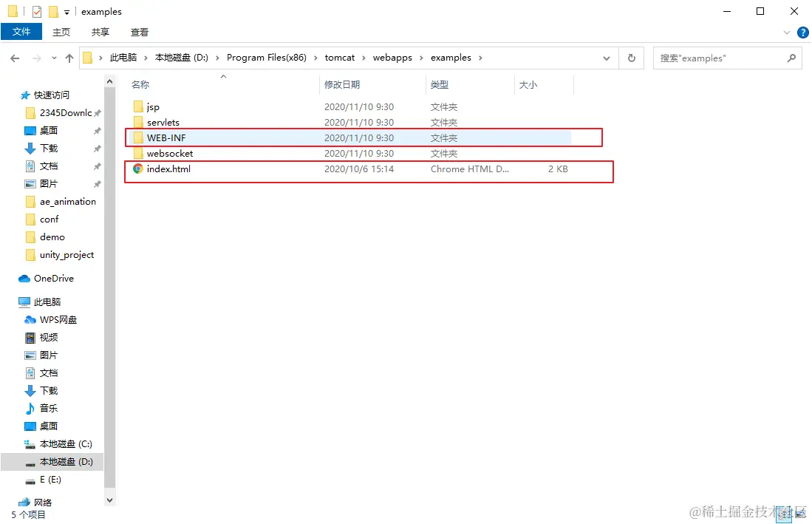Click OneDrive cloud icon in sidebar
This screenshot has width=812, height=524.
pyautogui.click(x=24, y=279)
